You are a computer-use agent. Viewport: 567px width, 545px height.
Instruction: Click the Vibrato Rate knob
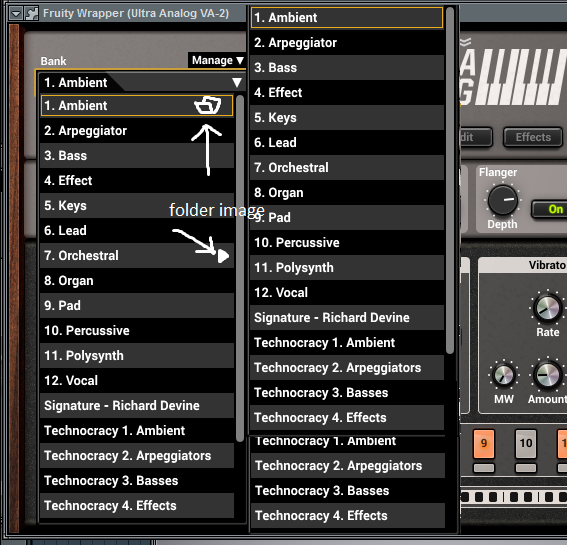548,308
